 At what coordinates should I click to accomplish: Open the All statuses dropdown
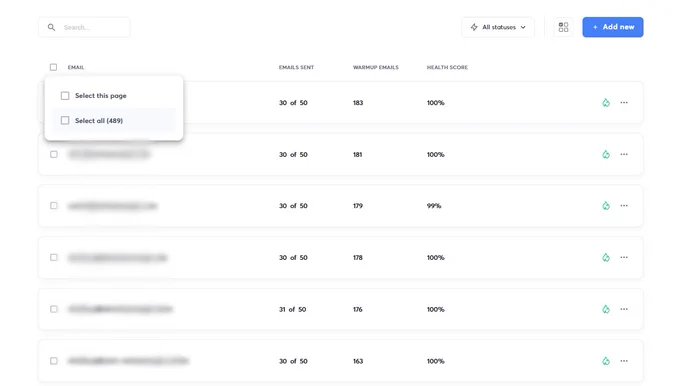pos(498,27)
